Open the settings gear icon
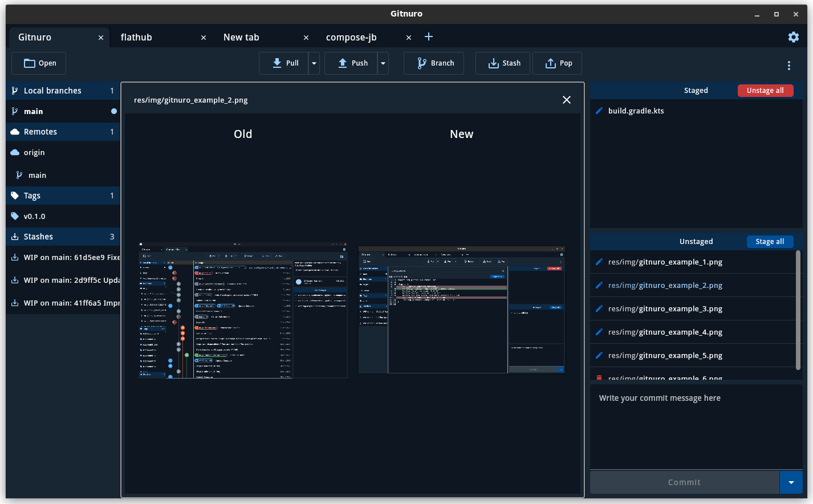This screenshot has width=813, height=504. point(793,37)
